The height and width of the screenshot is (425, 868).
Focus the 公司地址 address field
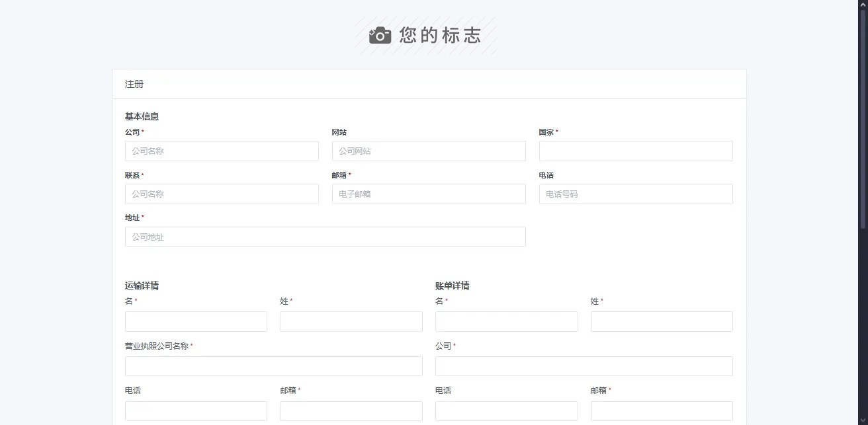coord(325,237)
